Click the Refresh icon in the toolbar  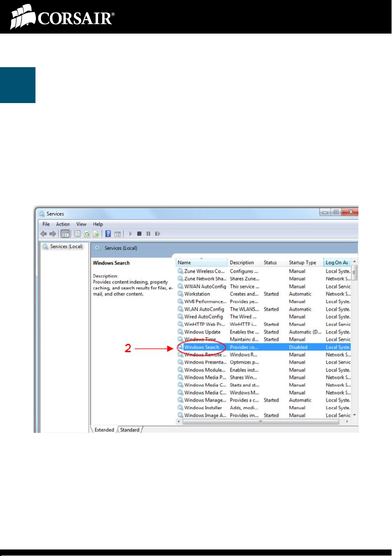pyautogui.click(x=87, y=233)
